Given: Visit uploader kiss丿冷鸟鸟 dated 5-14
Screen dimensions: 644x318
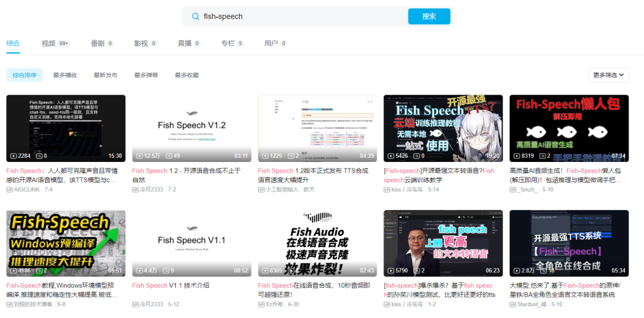Looking at the screenshot, I should point(407,189).
